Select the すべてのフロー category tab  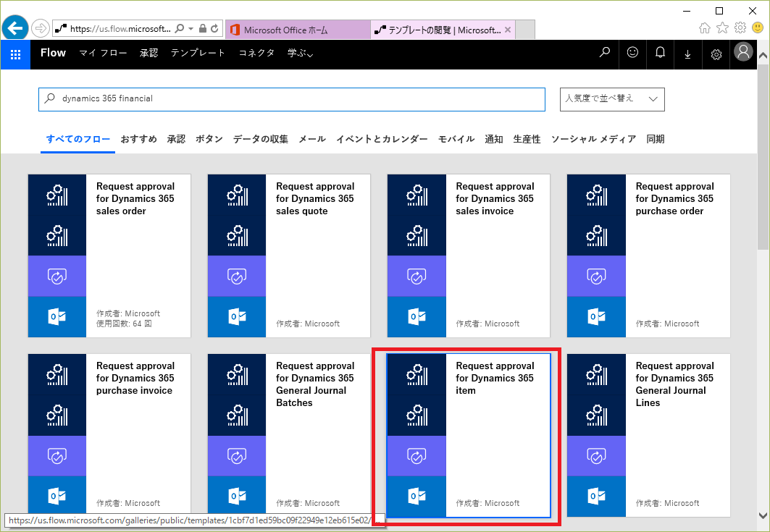78,140
